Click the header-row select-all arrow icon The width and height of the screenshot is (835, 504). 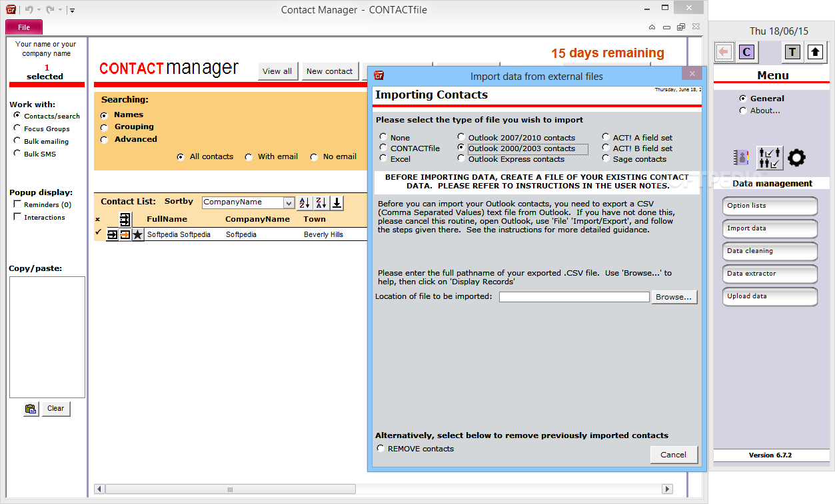click(125, 219)
